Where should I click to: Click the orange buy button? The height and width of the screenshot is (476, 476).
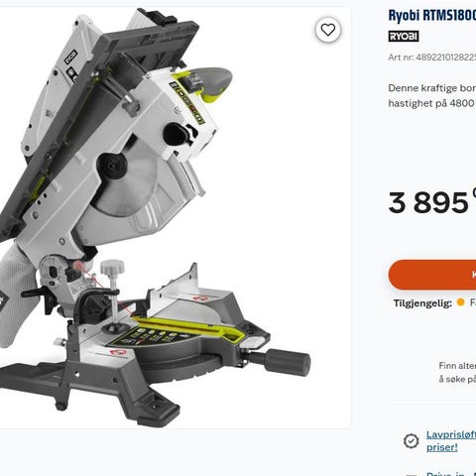[x=432, y=275]
